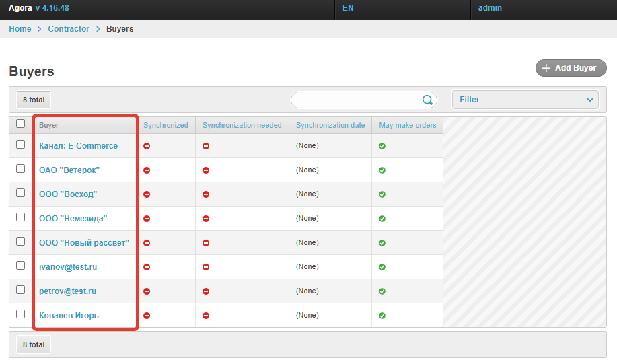Open the Канал: E-Commerce buyer link
The width and height of the screenshot is (617, 364).
[x=78, y=146]
